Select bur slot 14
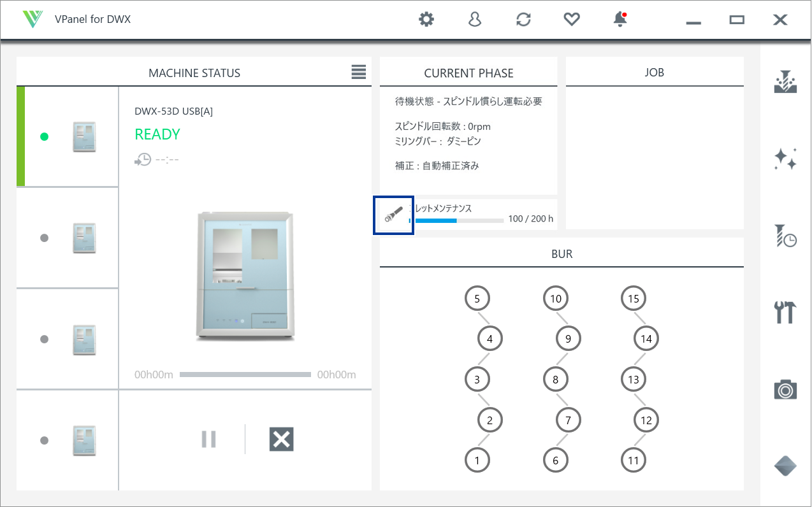Screen dimensions: 812x507 coord(646,339)
